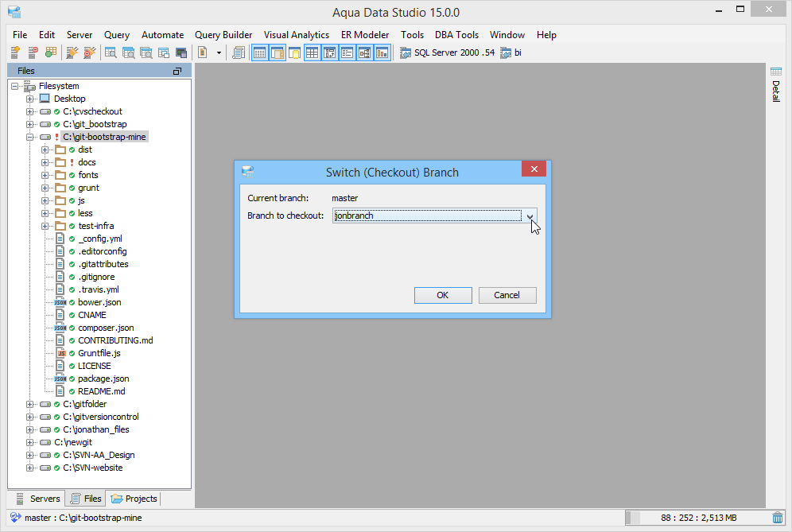The height and width of the screenshot is (532, 792).
Task: Select the C:\jonathan_files tree item
Action: pyautogui.click(x=96, y=429)
